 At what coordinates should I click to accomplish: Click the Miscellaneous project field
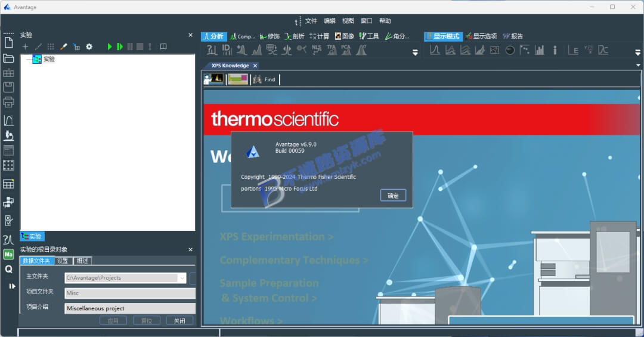130,308
